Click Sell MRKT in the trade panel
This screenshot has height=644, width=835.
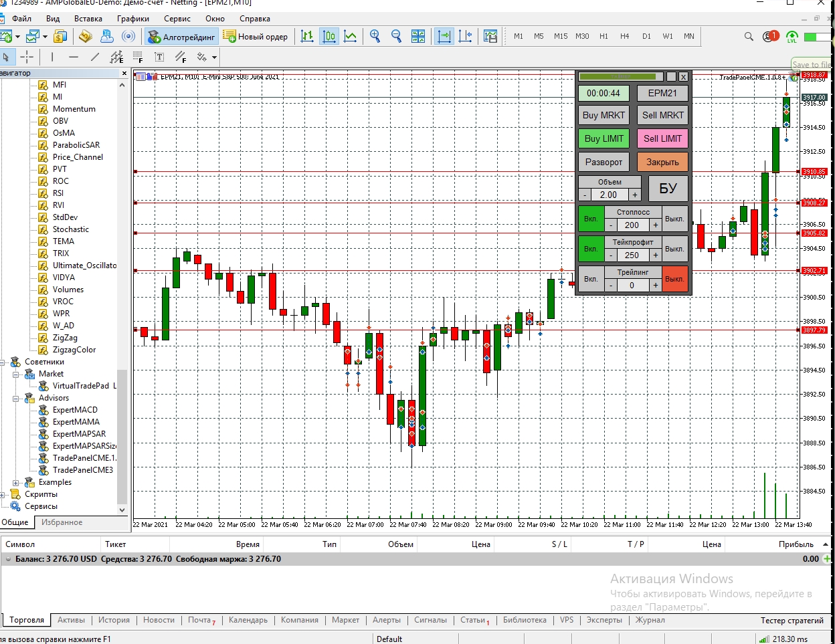(x=662, y=115)
